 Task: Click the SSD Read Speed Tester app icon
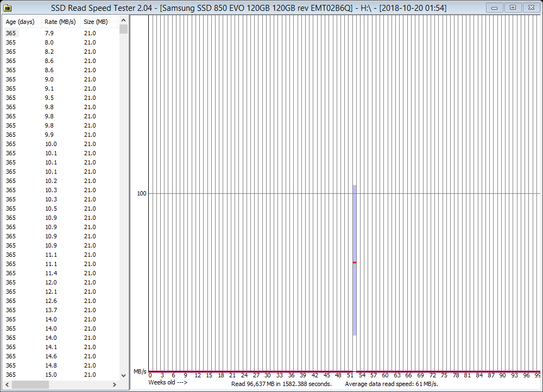point(7,8)
